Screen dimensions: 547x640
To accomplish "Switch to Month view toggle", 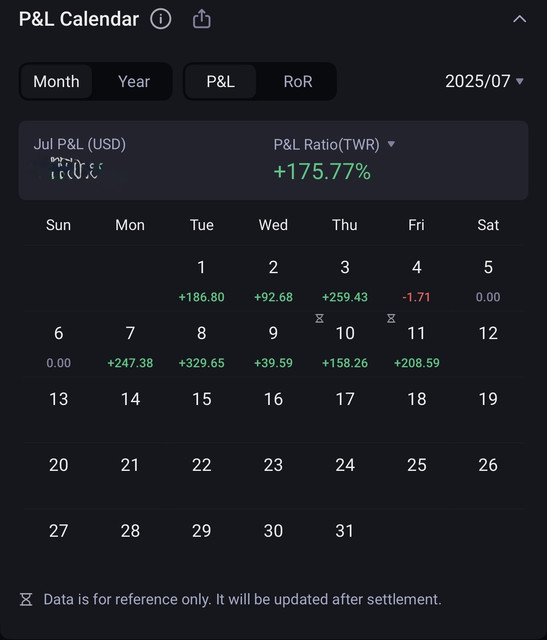I will [x=56, y=82].
